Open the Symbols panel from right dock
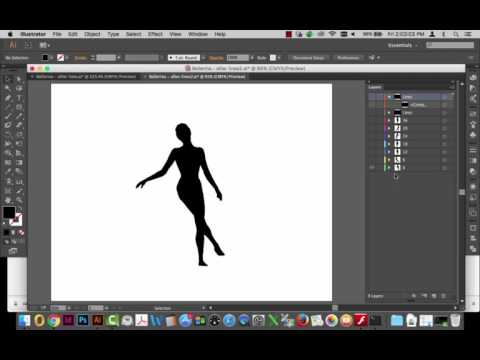480x360 pixels. pos(473,135)
